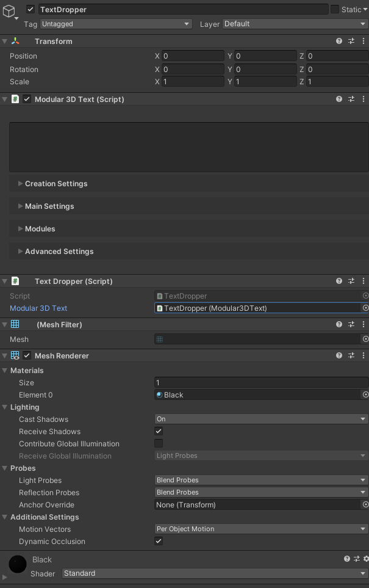Open help for Transform component

coord(339,41)
